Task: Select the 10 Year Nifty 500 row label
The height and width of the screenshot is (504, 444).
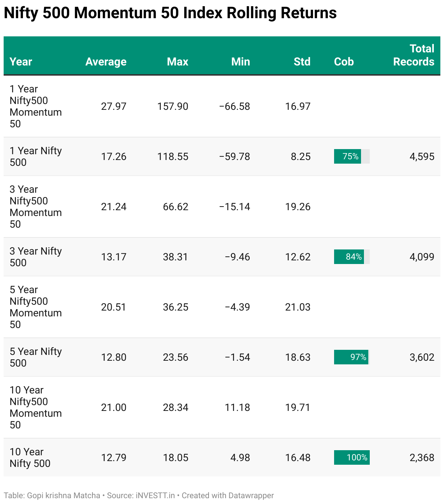Action: [x=30, y=457]
